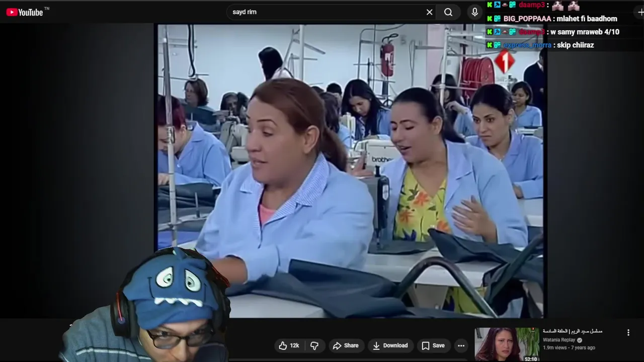Screen dimensions: 644x362
Task: Open more actions ellipsis menu
Action: tap(461, 345)
